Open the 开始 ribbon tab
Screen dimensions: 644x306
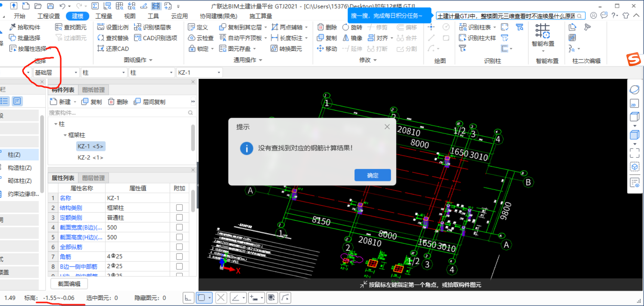point(19,16)
